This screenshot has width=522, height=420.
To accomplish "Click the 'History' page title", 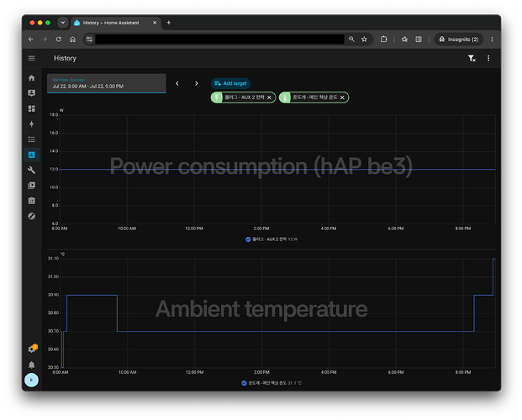I will coord(66,58).
